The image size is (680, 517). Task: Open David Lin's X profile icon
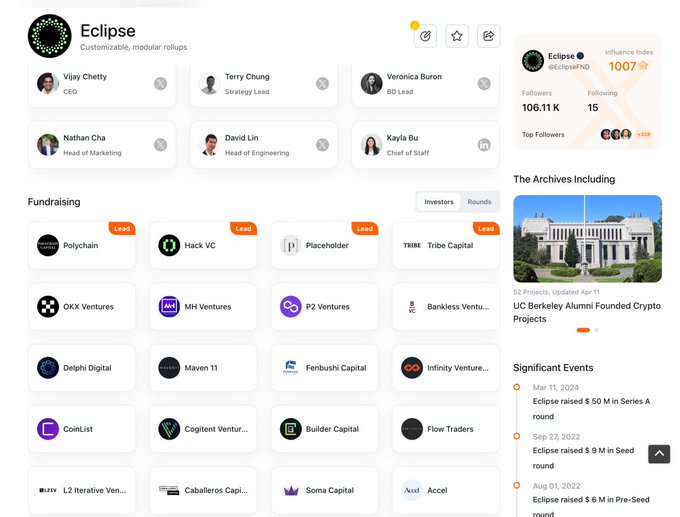(x=322, y=144)
